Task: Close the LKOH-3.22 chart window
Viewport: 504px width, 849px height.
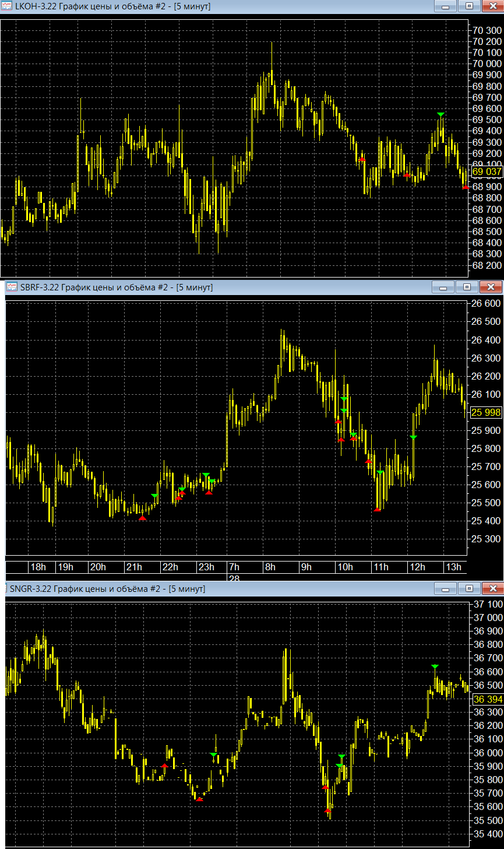Action: (x=493, y=6)
